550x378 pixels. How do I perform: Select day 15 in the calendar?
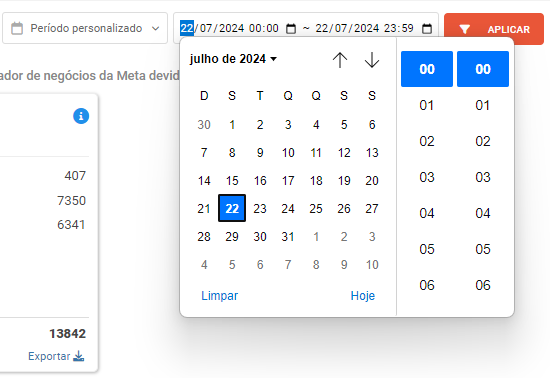(232, 180)
